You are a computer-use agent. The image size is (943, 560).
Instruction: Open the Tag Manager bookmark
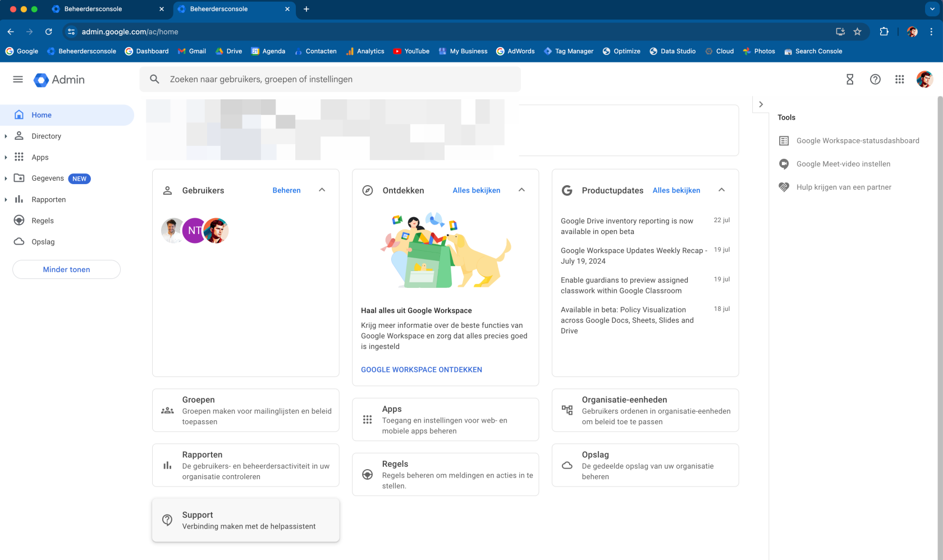[569, 51]
